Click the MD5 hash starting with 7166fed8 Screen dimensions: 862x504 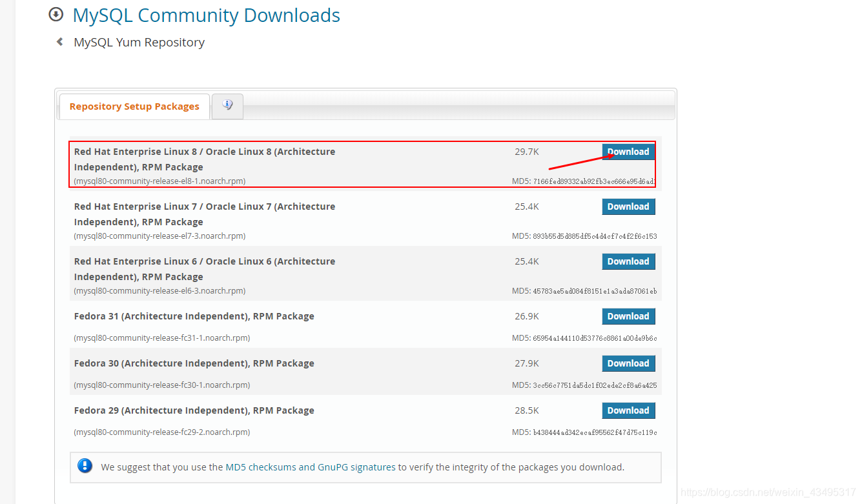pyautogui.click(x=594, y=181)
